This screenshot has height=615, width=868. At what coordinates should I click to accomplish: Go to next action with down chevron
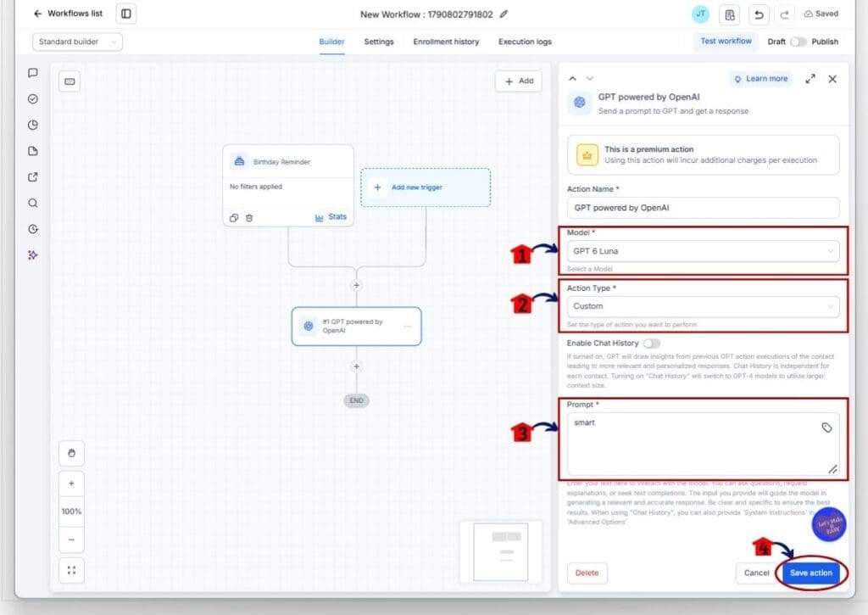[x=590, y=79]
